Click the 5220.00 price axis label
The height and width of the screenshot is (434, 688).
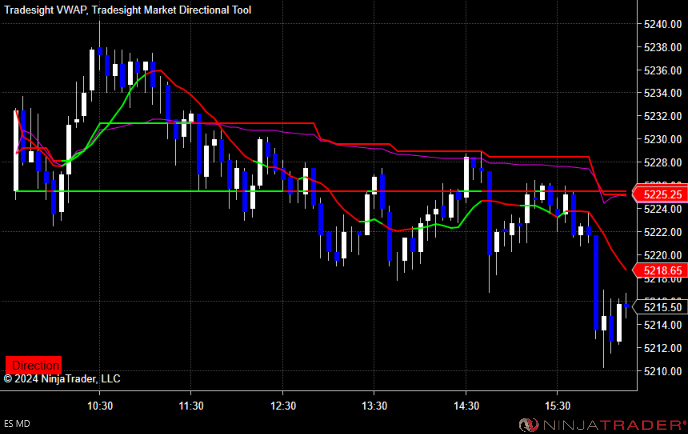tap(663, 255)
